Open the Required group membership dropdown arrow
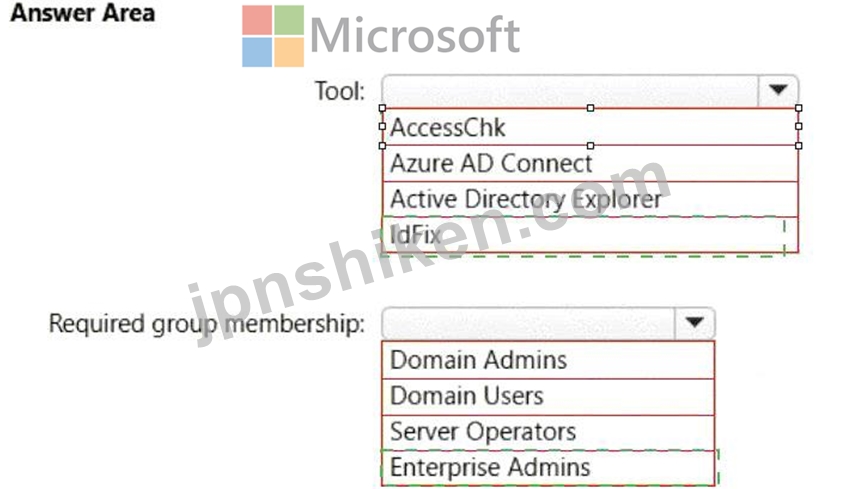The height and width of the screenshot is (489, 863). tap(695, 323)
